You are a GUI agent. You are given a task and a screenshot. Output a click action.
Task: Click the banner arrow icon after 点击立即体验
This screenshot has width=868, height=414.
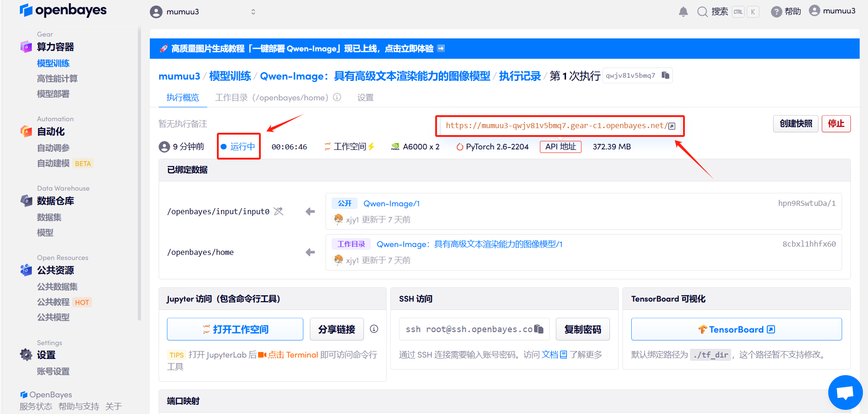(441, 48)
